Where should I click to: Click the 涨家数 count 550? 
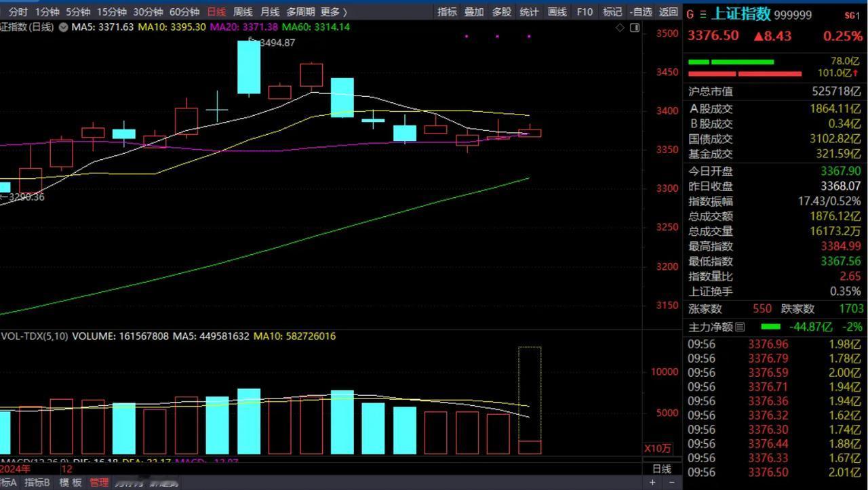(x=762, y=308)
